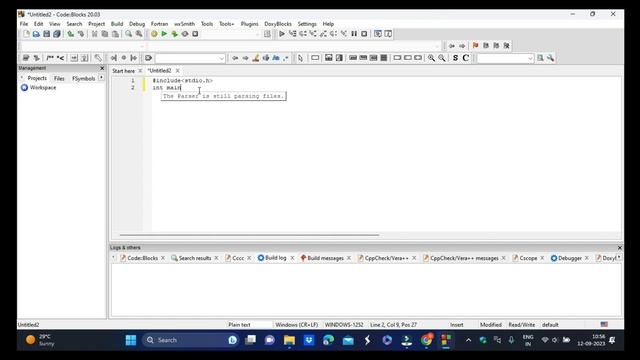Click line 1 with #include<stdio.h>
Viewport: 640px width, 360px height.
coord(182,81)
